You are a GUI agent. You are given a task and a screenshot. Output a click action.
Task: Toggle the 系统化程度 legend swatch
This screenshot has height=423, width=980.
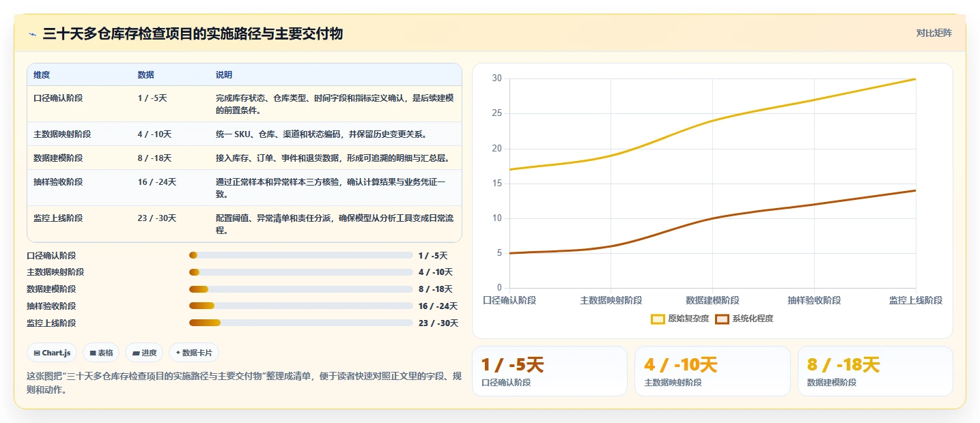pos(722,319)
